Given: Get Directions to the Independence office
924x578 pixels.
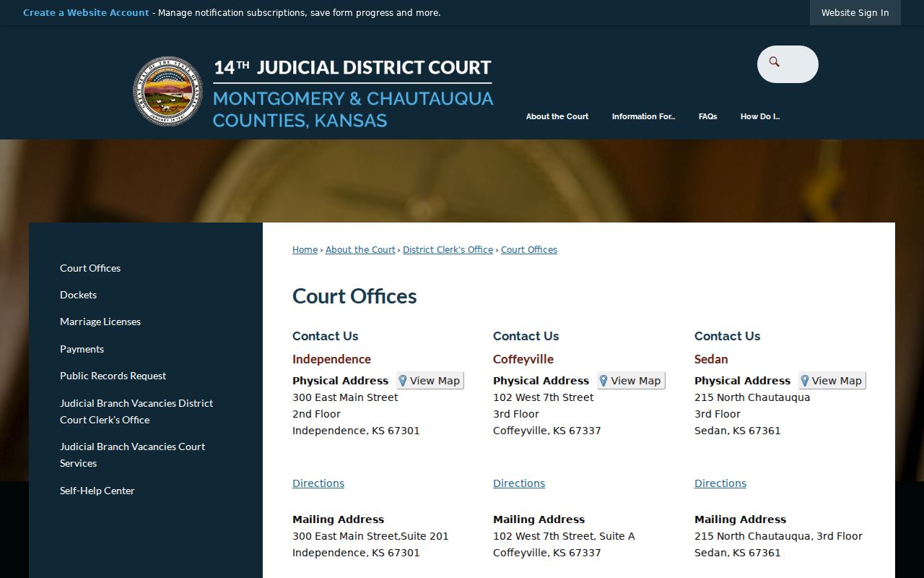Looking at the screenshot, I should tap(318, 483).
